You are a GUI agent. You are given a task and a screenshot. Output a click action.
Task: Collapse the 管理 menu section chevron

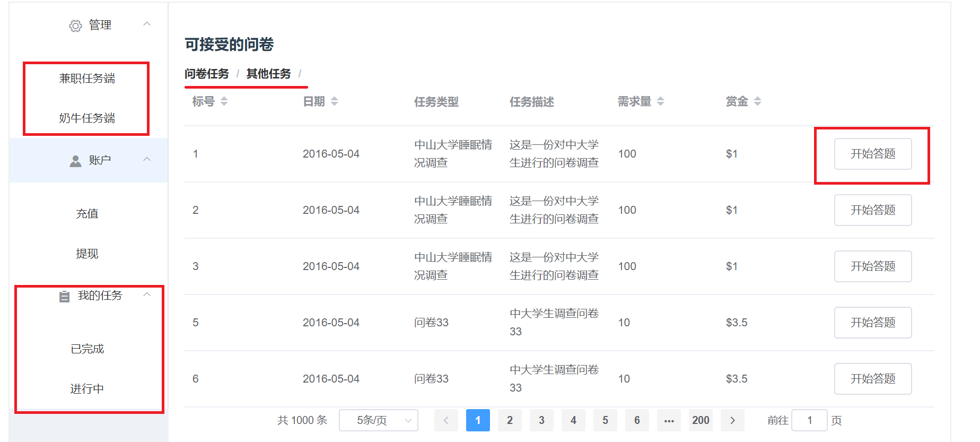pyautogui.click(x=147, y=24)
